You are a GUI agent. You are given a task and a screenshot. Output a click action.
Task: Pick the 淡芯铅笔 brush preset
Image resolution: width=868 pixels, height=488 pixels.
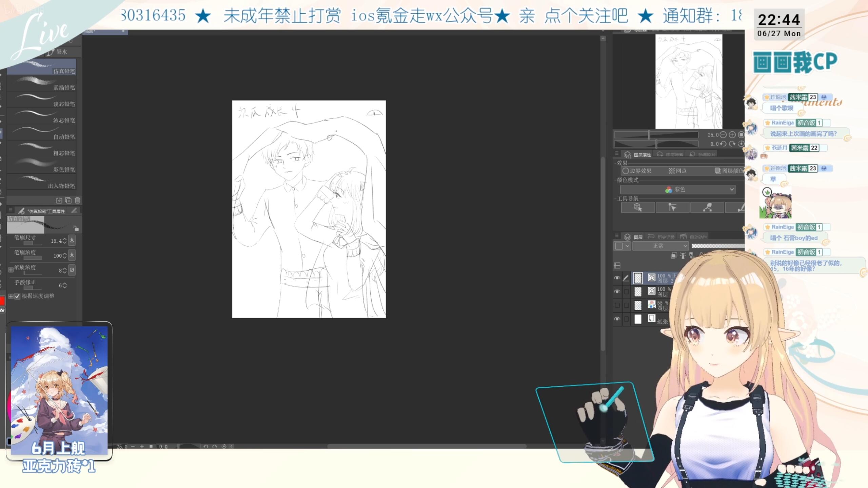click(x=41, y=100)
